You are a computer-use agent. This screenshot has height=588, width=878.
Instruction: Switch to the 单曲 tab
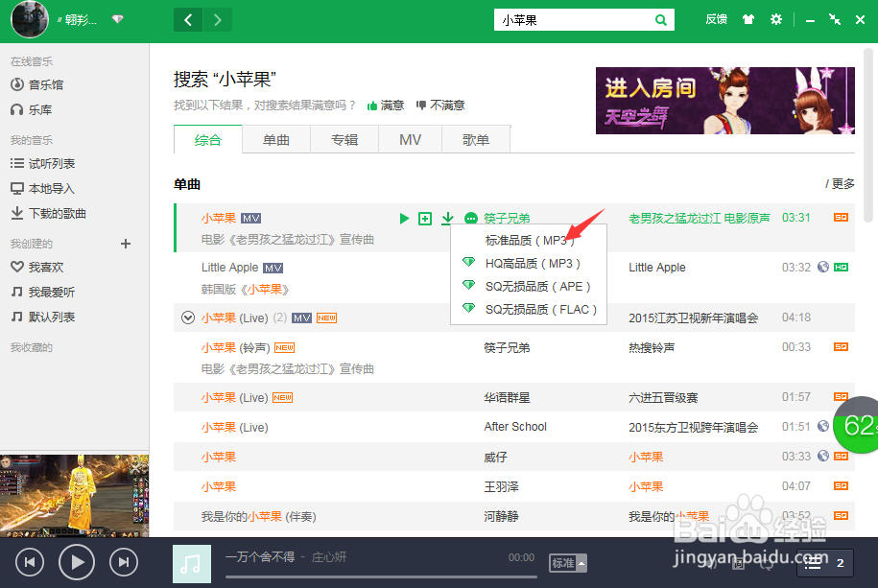click(x=276, y=139)
